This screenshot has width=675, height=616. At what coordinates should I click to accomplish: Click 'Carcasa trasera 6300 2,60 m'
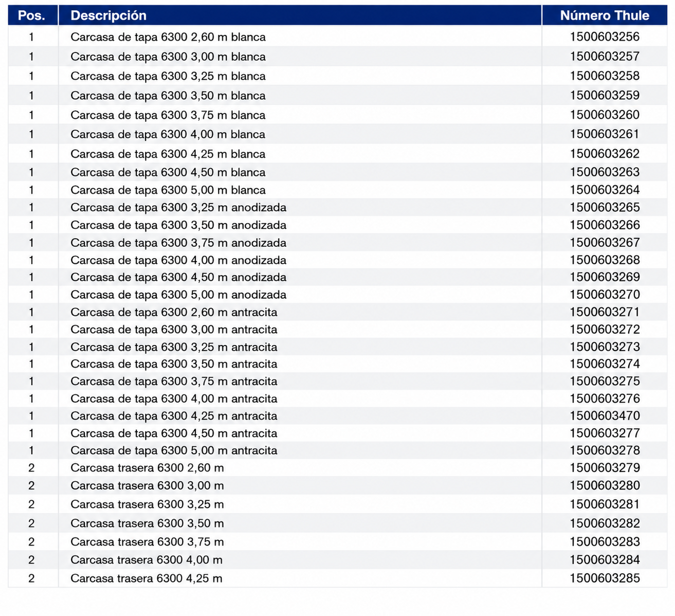pos(147,468)
